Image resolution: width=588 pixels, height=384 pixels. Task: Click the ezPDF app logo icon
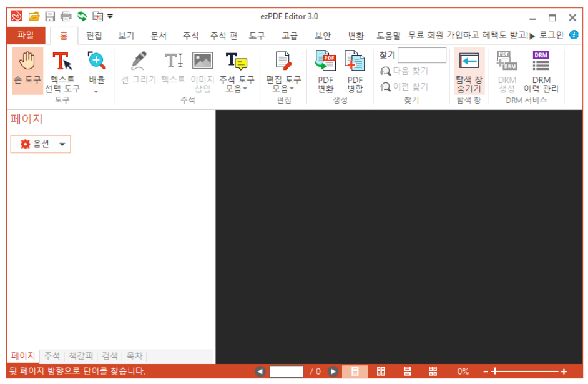pyautogui.click(x=16, y=16)
